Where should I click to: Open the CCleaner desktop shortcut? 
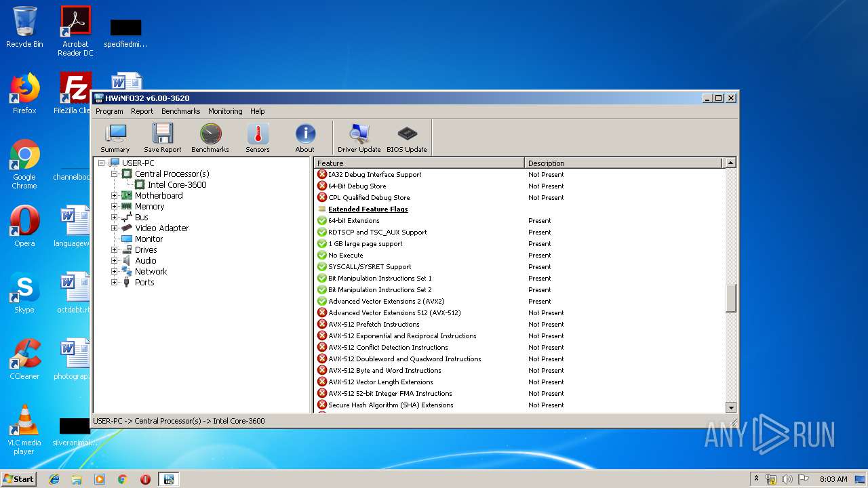[24, 359]
